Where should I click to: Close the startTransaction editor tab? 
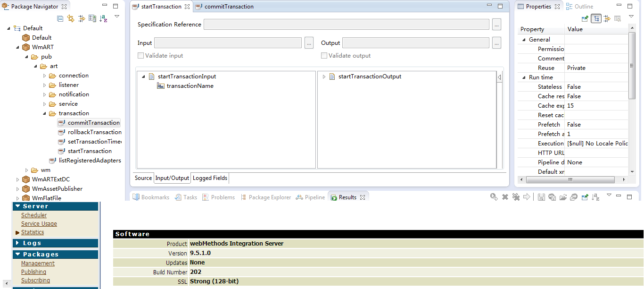click(187, 7)
